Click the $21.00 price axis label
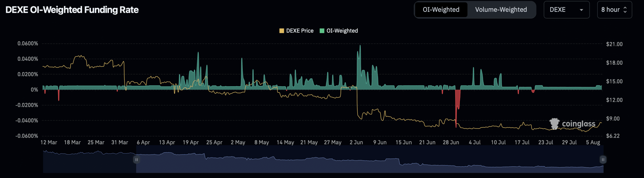 click(x=614, y=44)
